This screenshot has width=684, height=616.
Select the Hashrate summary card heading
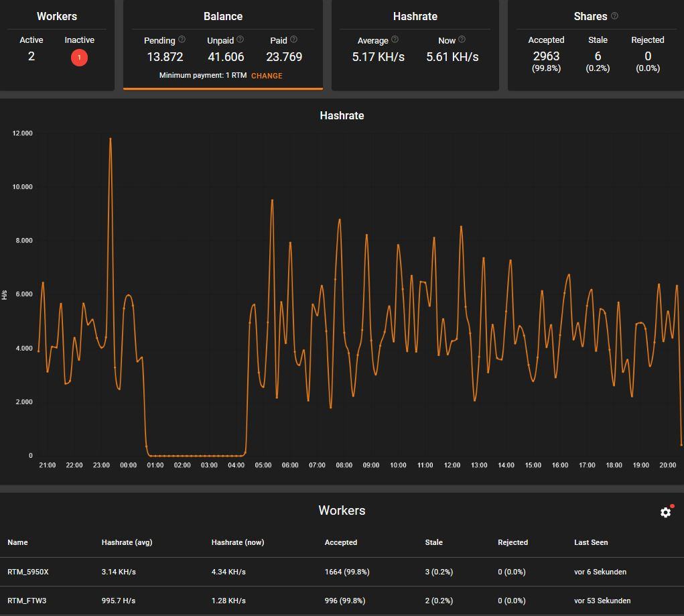click(415, 16)
